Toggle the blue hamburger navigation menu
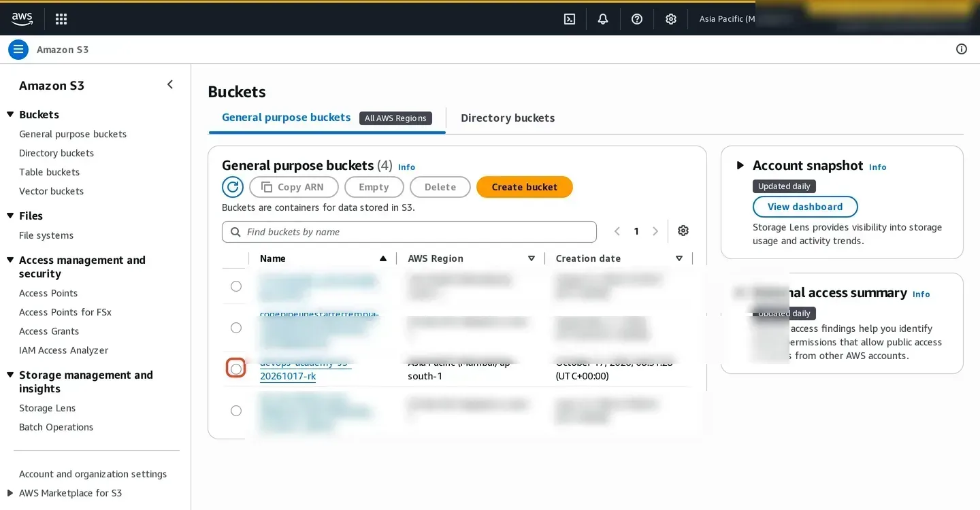This screenshot has width=980, height=510. click(18, 50)
